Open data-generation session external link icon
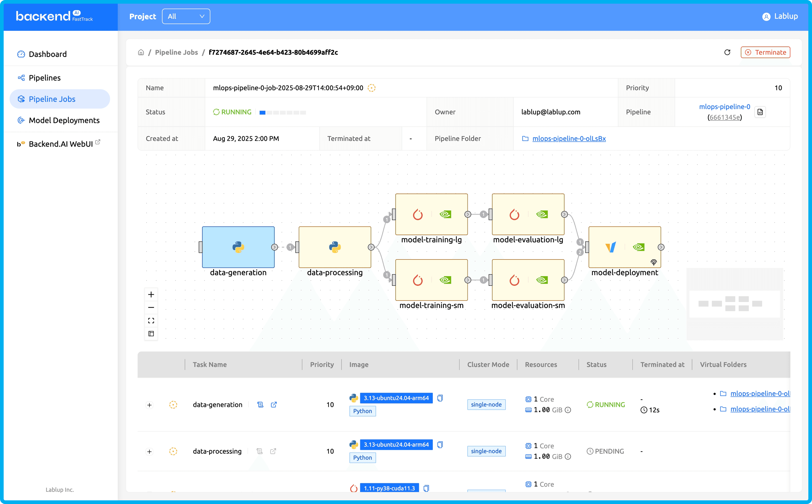The height and width of the screenshot is (504, 812). click(274, 405)
